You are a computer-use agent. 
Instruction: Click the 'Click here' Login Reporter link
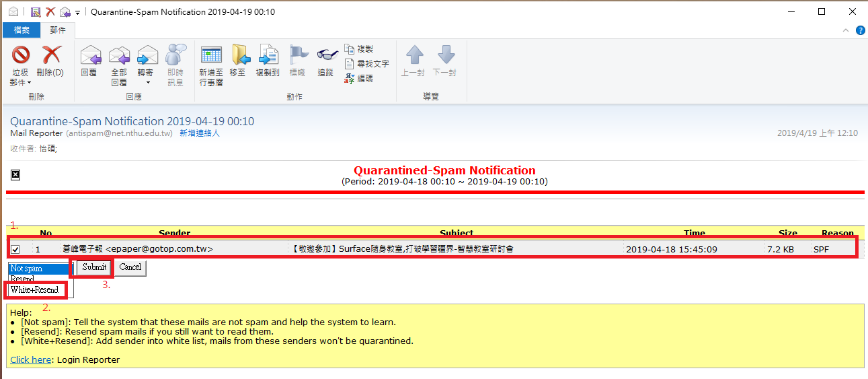coord(30,359)
